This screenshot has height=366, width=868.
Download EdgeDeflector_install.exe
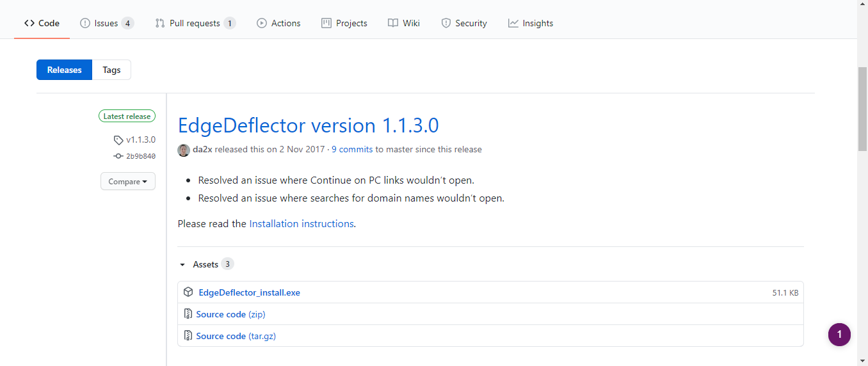coord(249,292)
